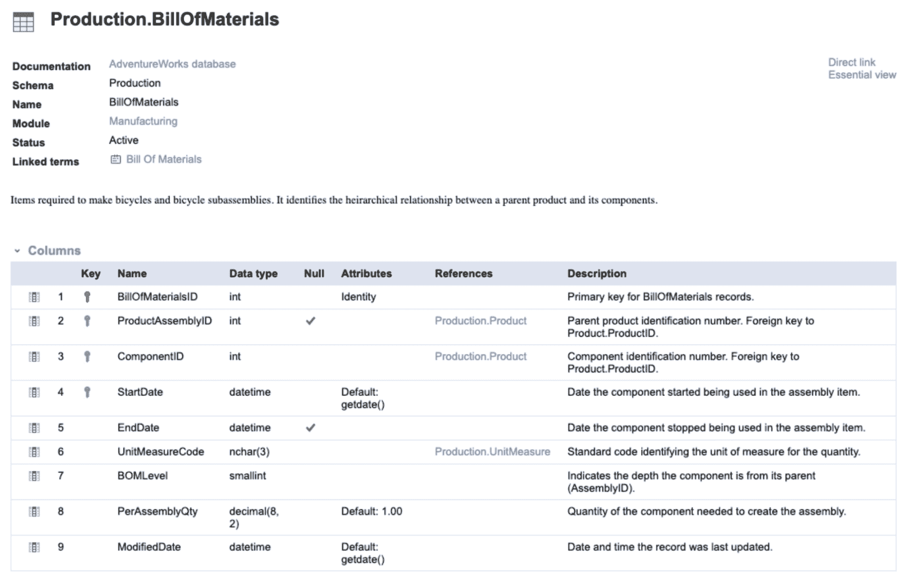Click the Name column header
The image size is (924, 584).
[132, 274]
